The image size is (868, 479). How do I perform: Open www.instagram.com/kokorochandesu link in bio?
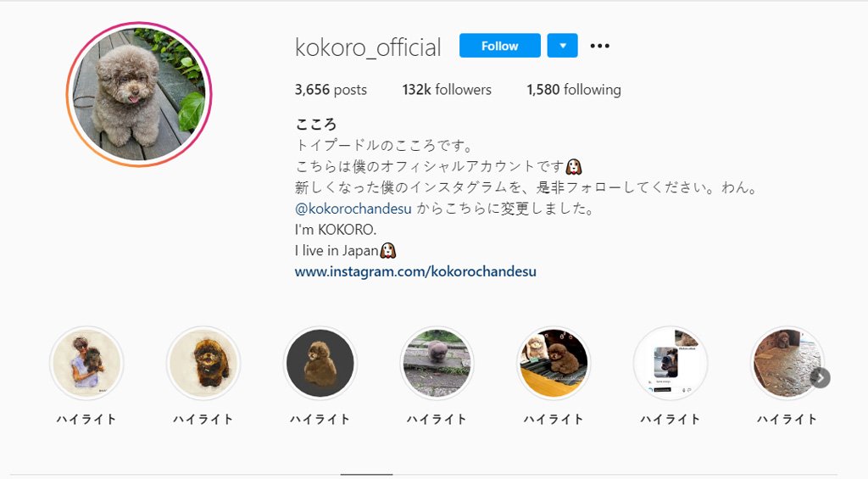[x=415, y=271]
